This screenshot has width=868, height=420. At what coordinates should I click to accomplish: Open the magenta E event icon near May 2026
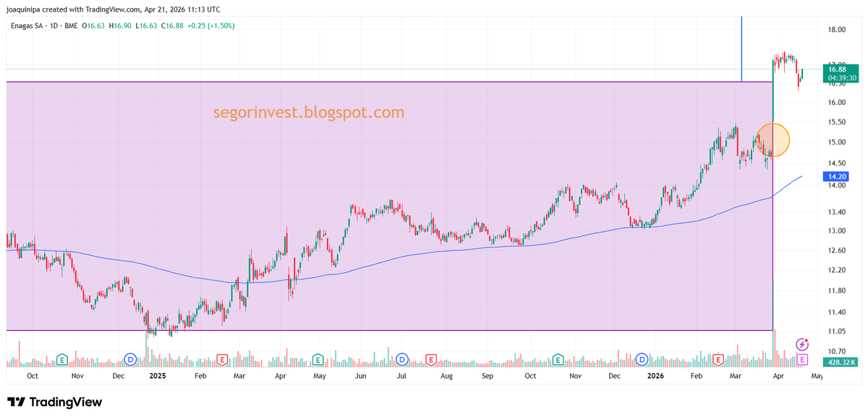(x=801, y=360)
